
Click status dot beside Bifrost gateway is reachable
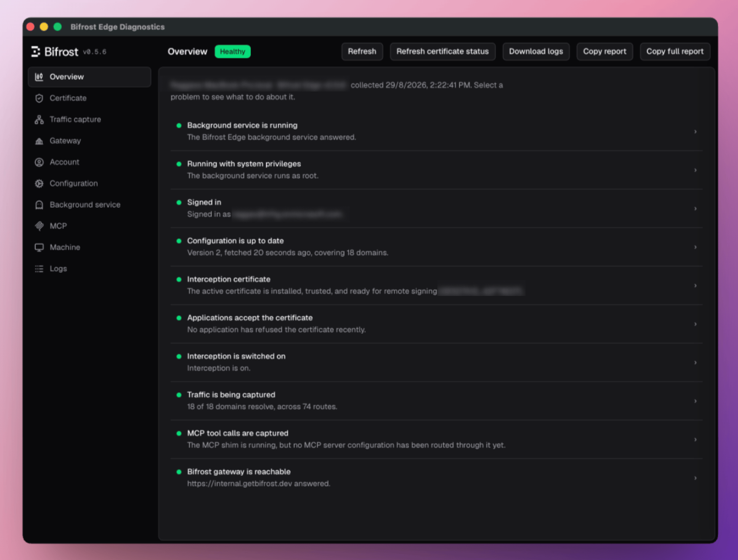[x=179, y=472]
